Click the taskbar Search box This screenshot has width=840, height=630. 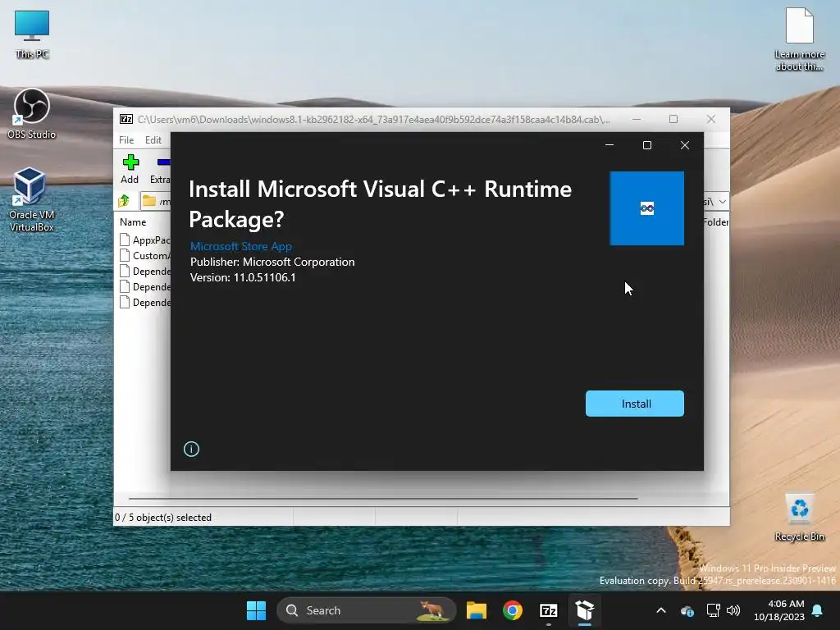coord(367,610)
